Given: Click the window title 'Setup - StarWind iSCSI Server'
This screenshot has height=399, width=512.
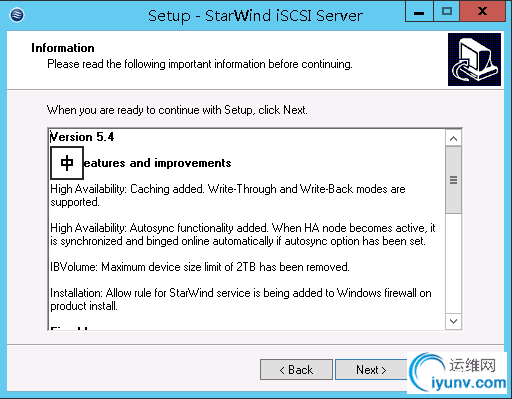Looking at the screenshot, I should click(x=255, y=16).
